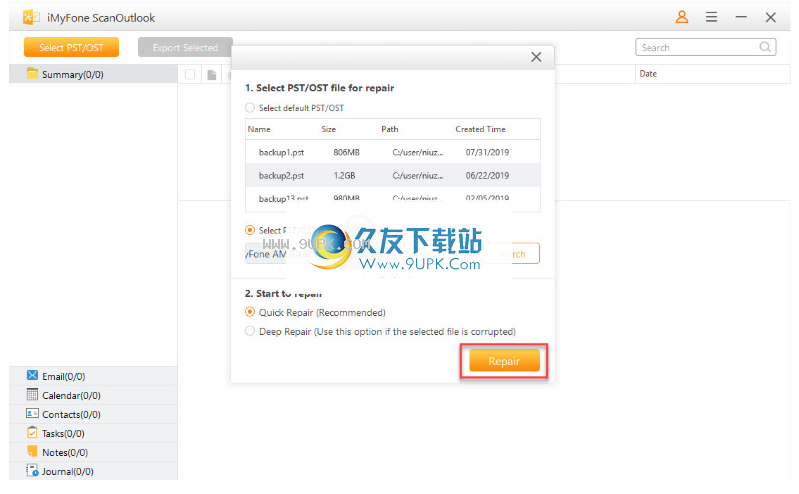799x494 pixels.
Task: Open the Calendar(0/0) category
Action: (x=93, y=395)
